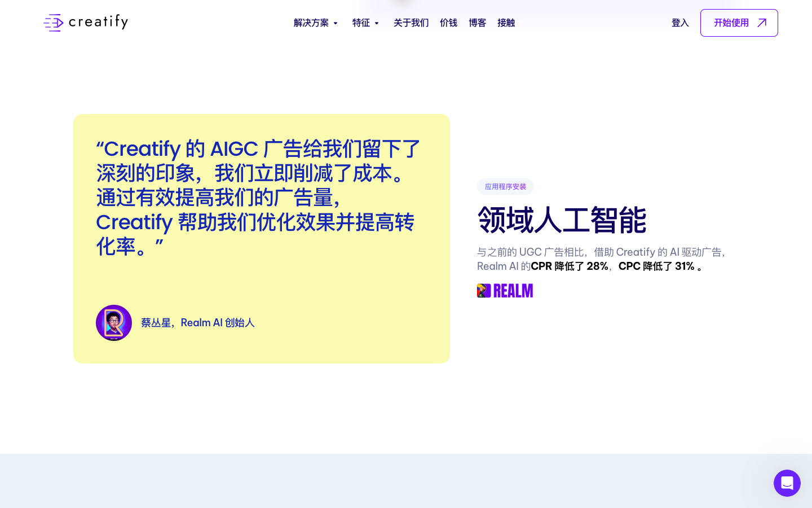Screen dimensions: 812x508
Task: Click the arrow icon inside 开始使用 button
Action: 762,23
